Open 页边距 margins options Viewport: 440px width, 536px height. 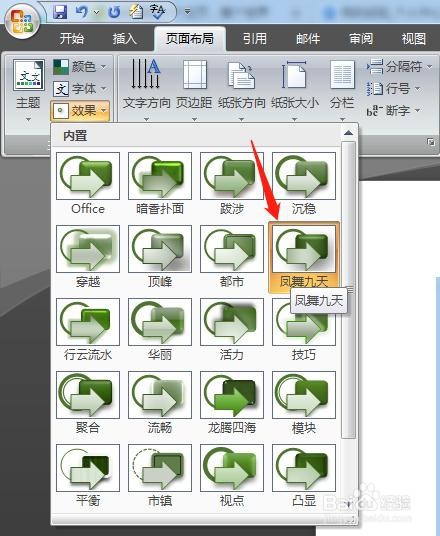click(x=194, y=90)
